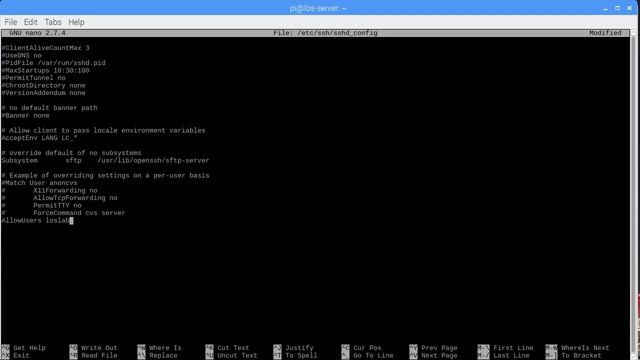Click the Where Is shortcut
This screenshot has width=640, height=360.
tap(160, 348)
